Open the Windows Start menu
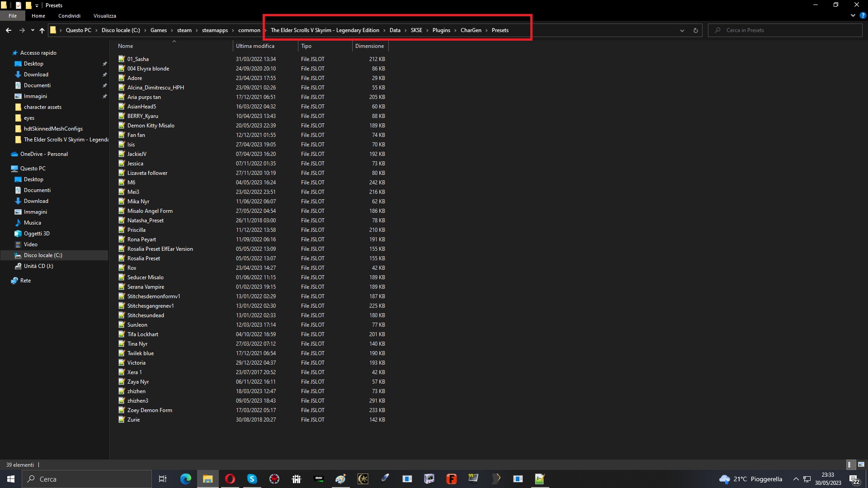This screenshot has width=868, height=488. [x=11, y=479]
